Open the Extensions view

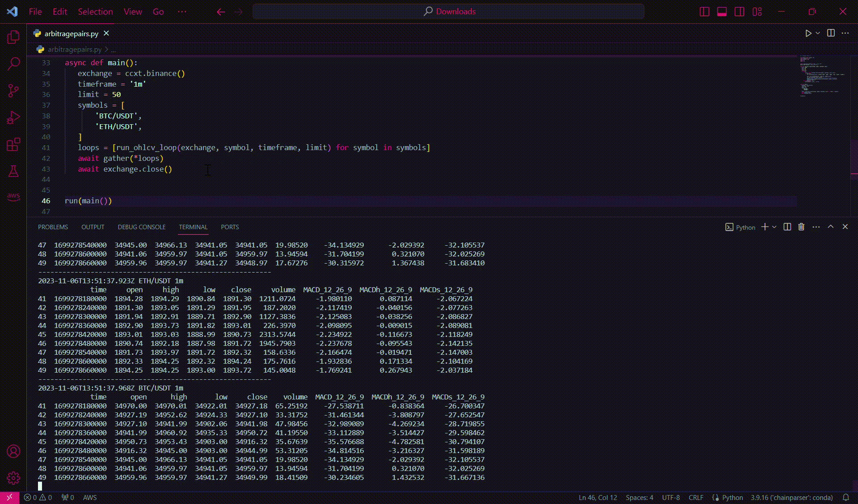pos(13,144)
